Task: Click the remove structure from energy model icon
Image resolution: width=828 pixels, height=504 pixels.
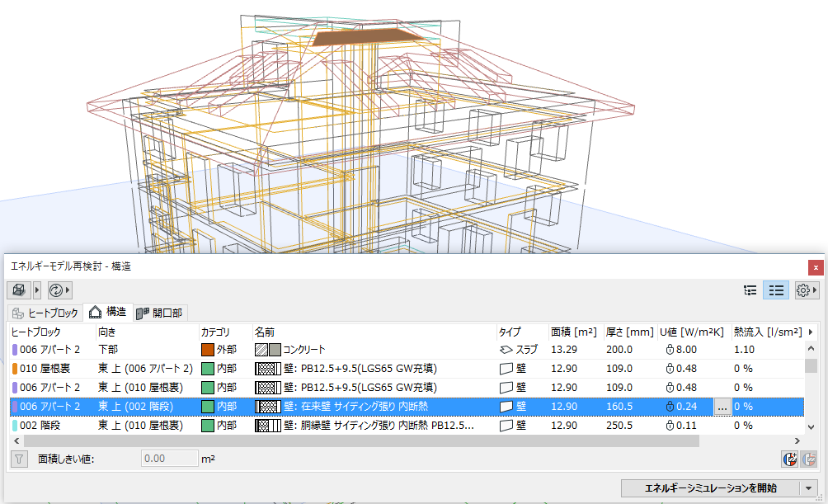Action: [x=809, y=459]
